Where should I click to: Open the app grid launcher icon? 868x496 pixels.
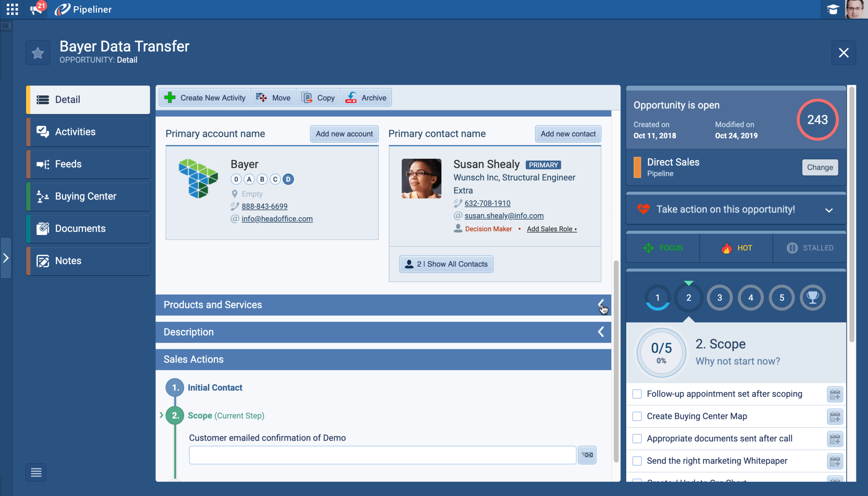[x=12, y=9]
